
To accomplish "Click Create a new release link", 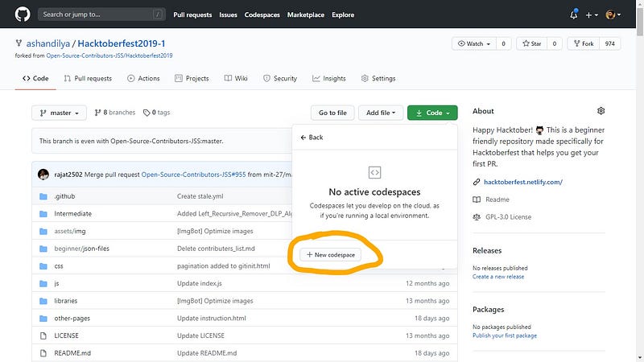I will [498, 277].
